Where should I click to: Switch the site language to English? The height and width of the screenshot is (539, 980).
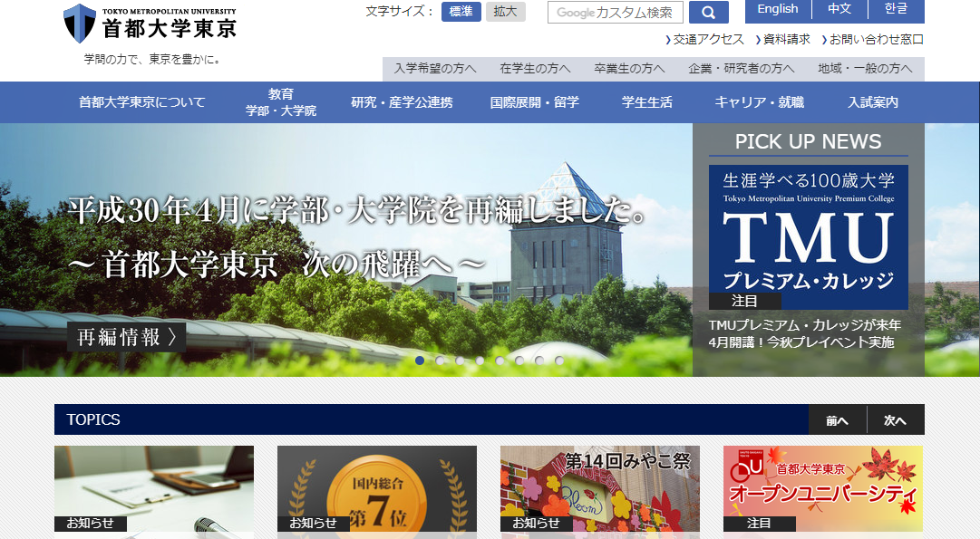(778, 10)
